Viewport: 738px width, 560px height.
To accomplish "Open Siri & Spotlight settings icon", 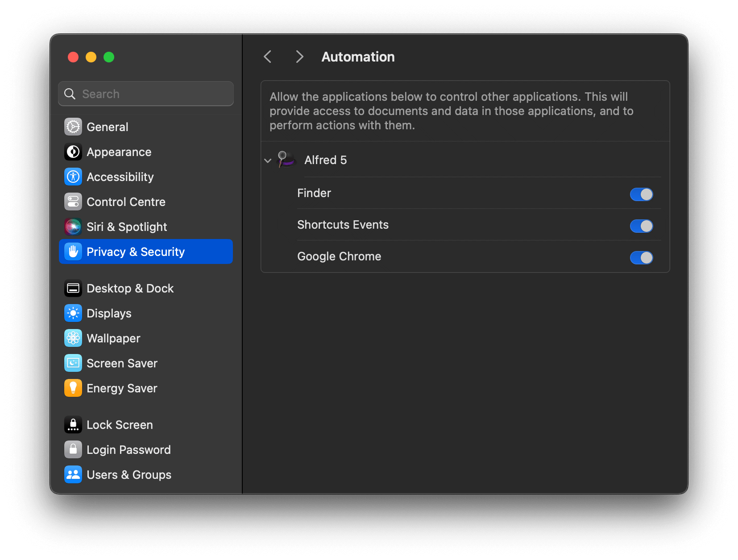I will 73,226.
